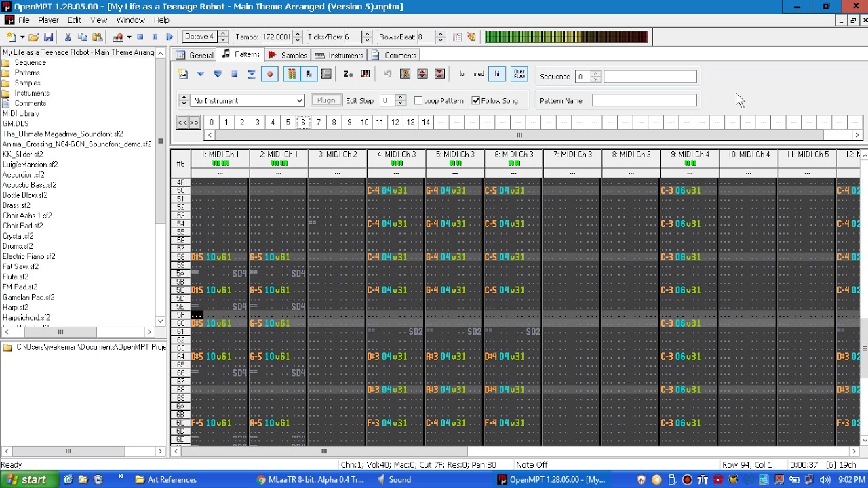
Task: Toggle plugin Fx names display
Action: tap(309, 75)
